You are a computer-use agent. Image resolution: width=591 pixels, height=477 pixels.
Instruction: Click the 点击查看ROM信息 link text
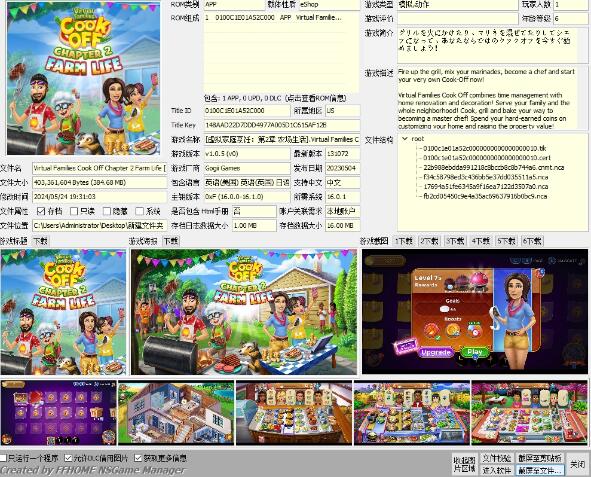pos(316,99)
